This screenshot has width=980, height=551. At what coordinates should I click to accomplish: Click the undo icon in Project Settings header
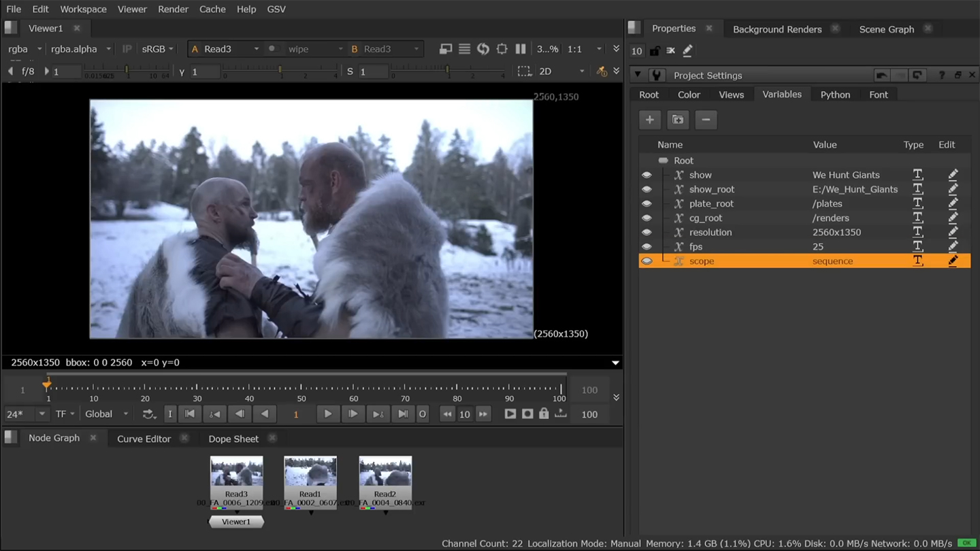(881, 76)
